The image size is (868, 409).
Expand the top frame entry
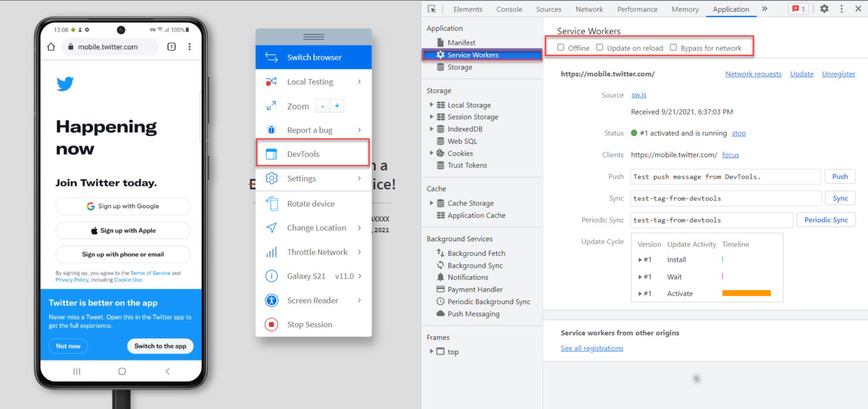[x=432, y=351]
